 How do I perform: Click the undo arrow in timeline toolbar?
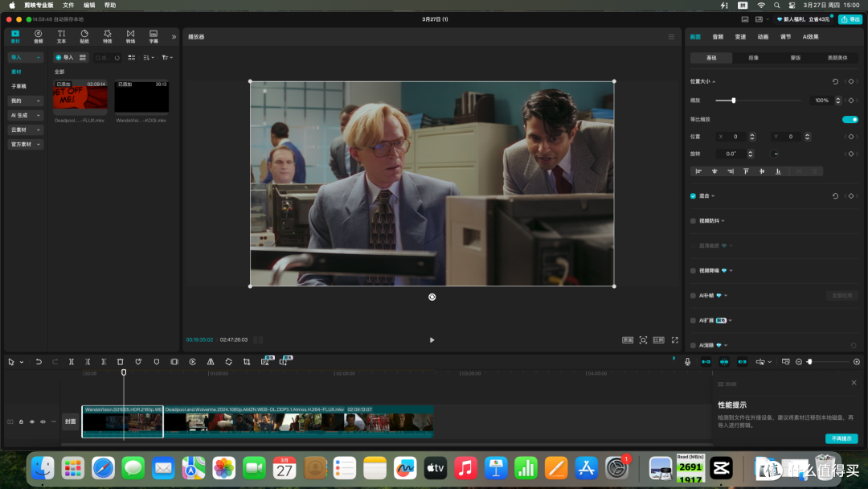39,362
